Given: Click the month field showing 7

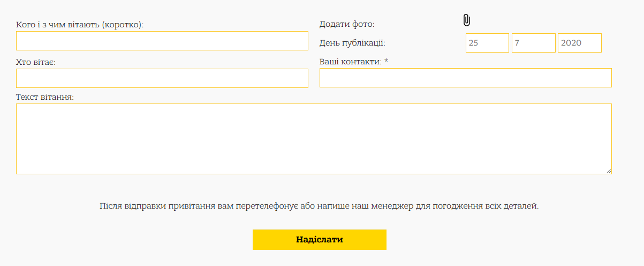Looking at the screenshot, I should 534,43.
